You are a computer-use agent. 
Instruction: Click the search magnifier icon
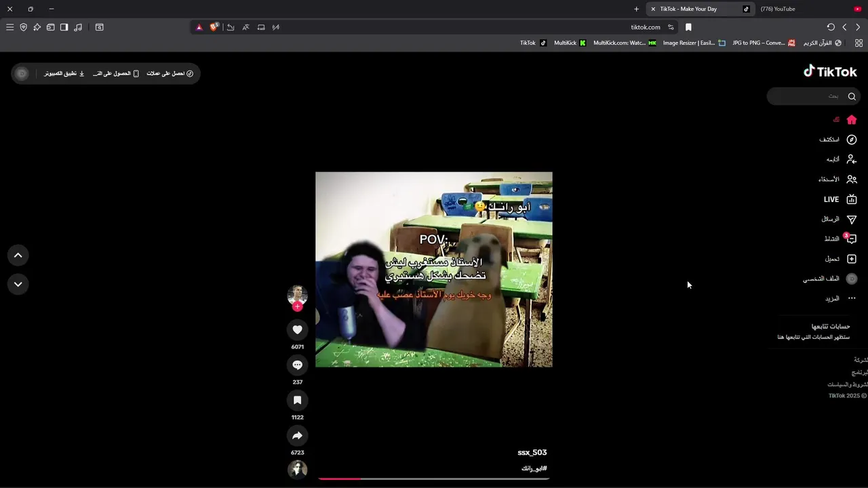[852, 96]
